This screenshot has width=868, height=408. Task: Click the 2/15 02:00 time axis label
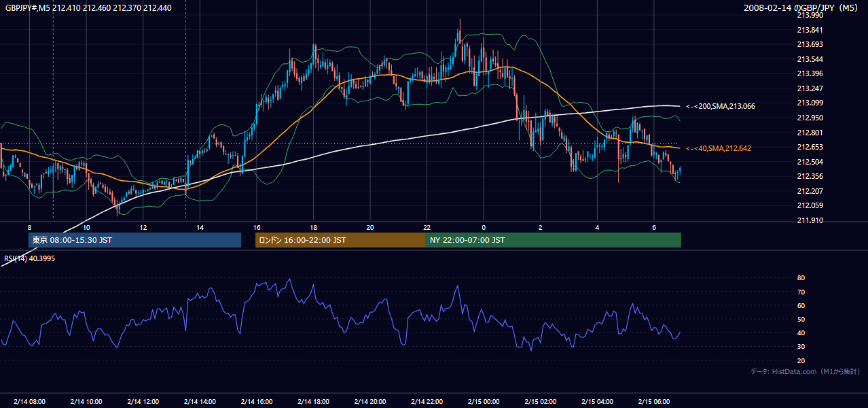tap(540, 401)
